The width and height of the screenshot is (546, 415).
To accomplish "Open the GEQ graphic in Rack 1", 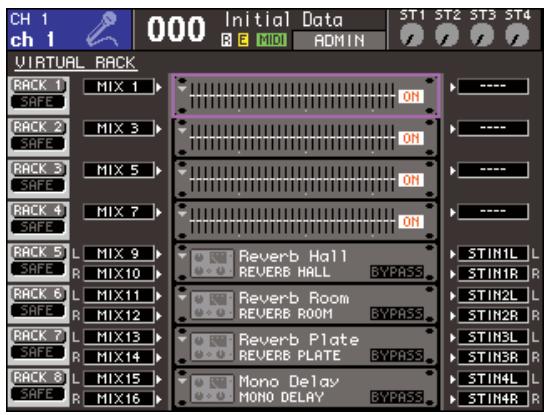I will point(292,96).
